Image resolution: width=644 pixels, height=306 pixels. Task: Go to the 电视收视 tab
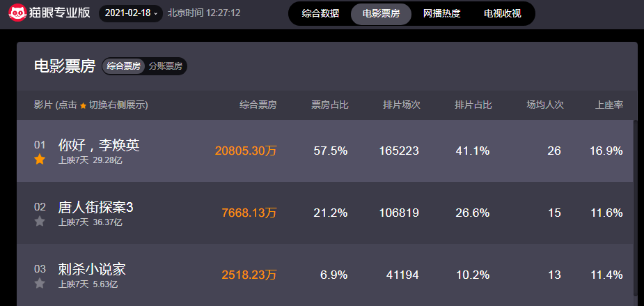click(x=502, y=13)
